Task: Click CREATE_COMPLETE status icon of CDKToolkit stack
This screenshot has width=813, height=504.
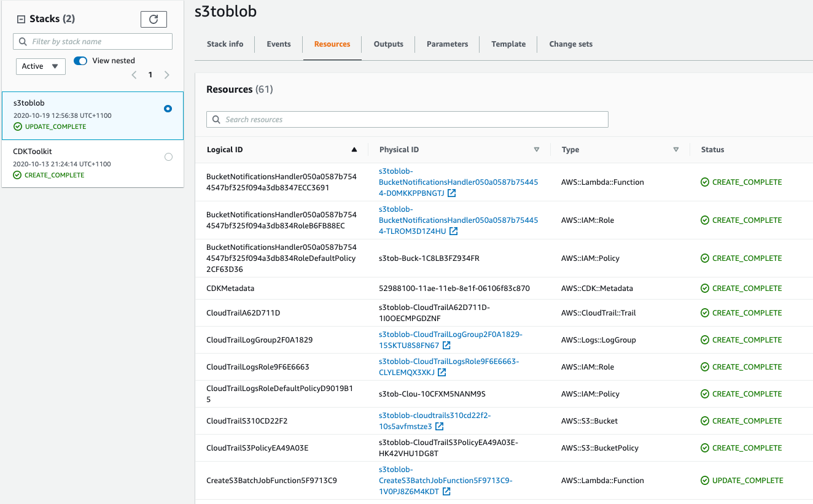Action: pyautogui.click(x=18, y=176)
